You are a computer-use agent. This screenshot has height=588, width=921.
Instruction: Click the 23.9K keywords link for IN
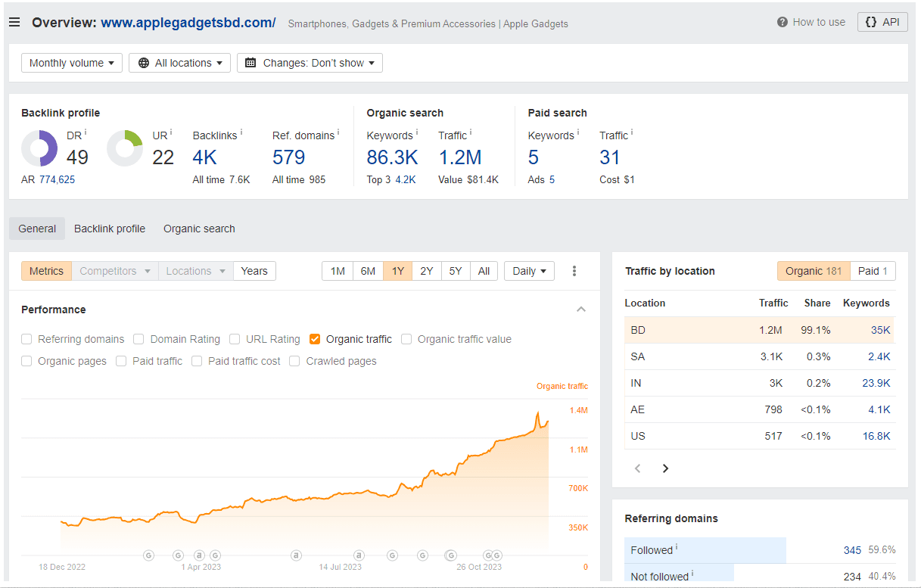pos(876,383)
